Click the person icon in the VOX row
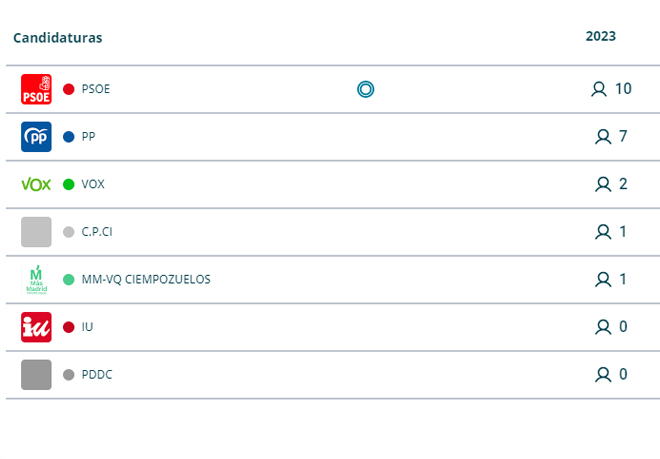The image size is (660, 459). click(603, 184)
